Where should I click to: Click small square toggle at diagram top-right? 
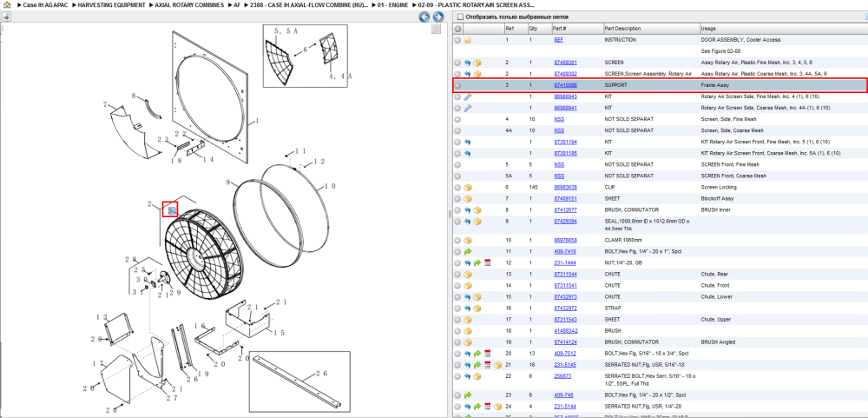pyautogui.click(x=437, y=29)
